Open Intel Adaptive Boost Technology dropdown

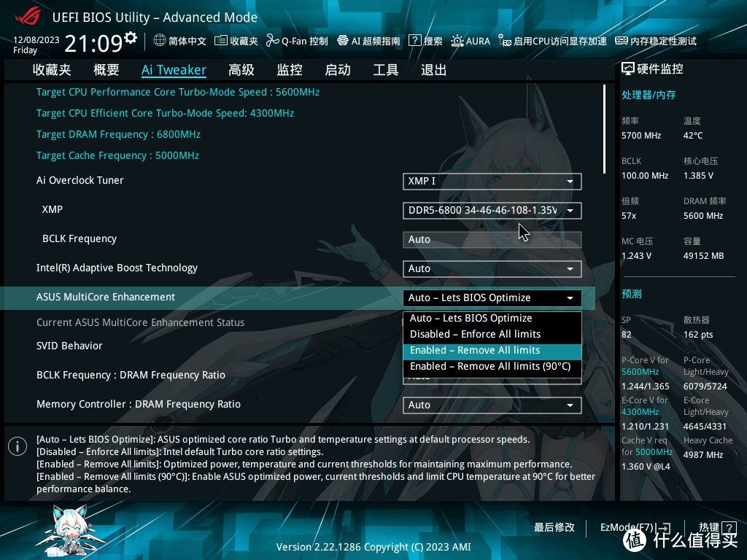(492, 269)
